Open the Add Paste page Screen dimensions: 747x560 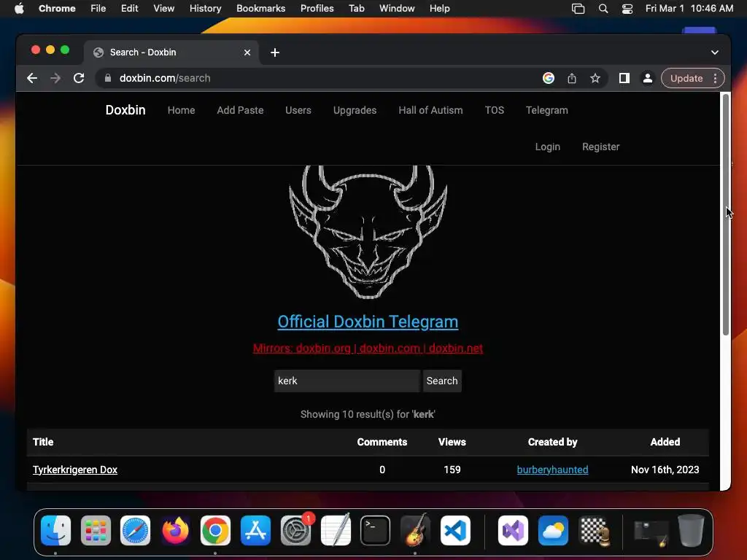240,110
